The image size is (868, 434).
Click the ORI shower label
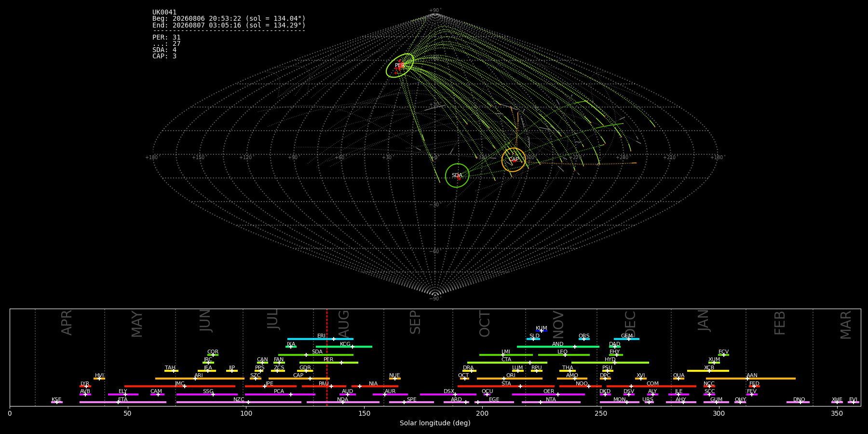511,376
